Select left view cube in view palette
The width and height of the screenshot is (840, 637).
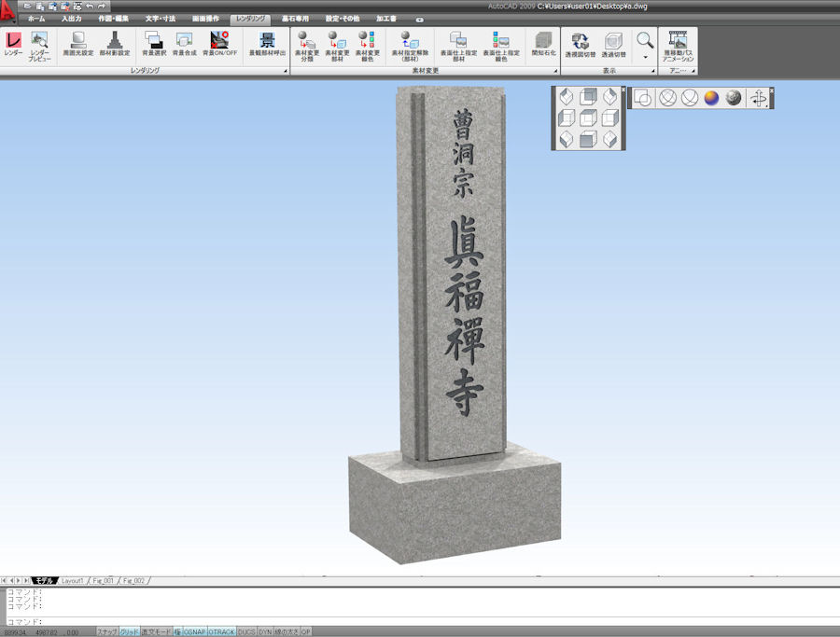(x=567, y=118)
